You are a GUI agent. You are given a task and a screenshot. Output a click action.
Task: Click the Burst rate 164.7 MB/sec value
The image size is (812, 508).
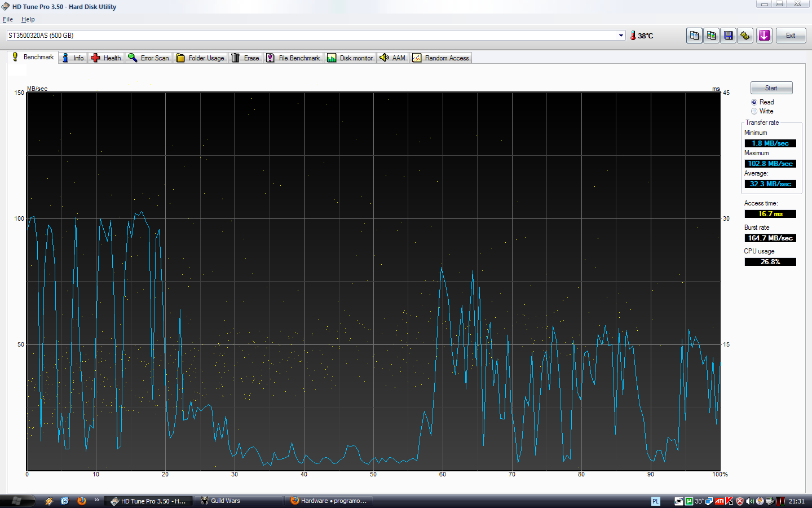770,238
